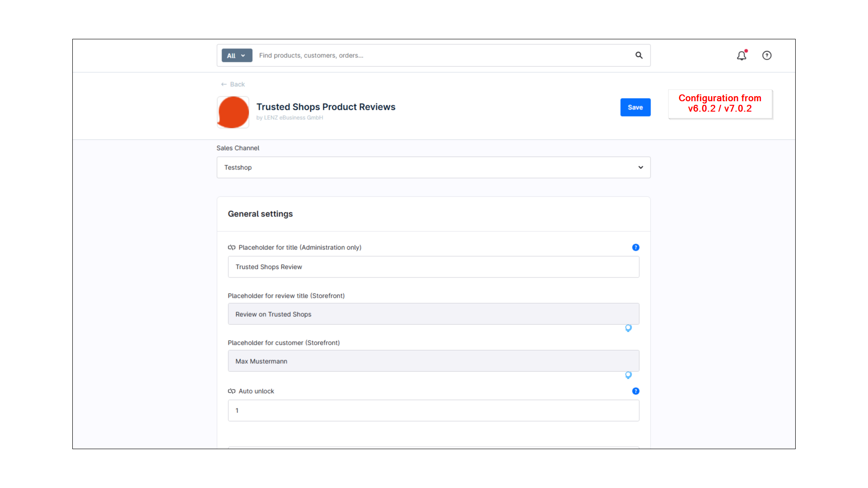This screenshot has height=488, width=868.
Task: Click the Trusted Shops Review title field
Action: (434, 267)
